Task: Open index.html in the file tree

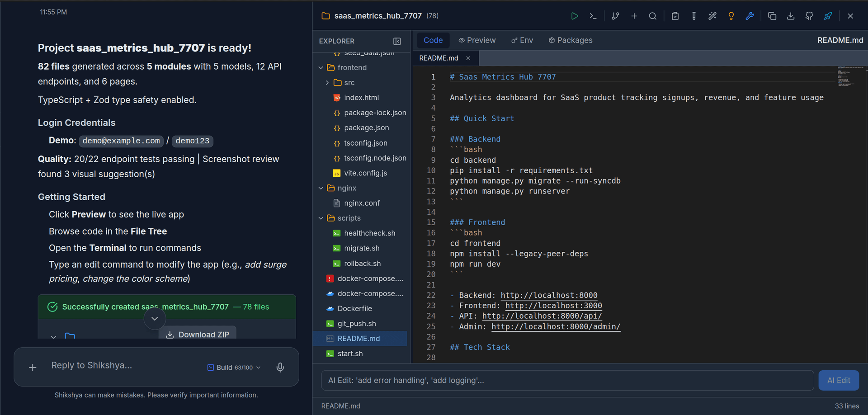Action: click(x=361, y=98)
